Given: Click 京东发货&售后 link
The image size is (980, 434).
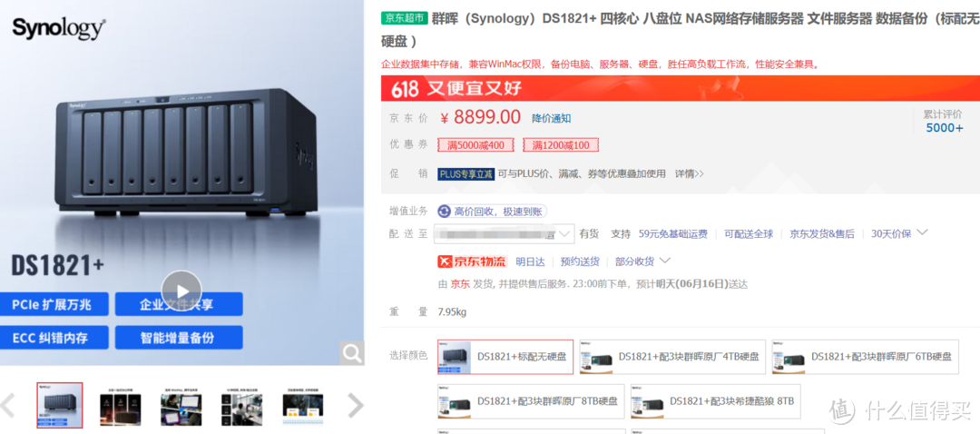Looking at the screenshot, I should [822, 234].
